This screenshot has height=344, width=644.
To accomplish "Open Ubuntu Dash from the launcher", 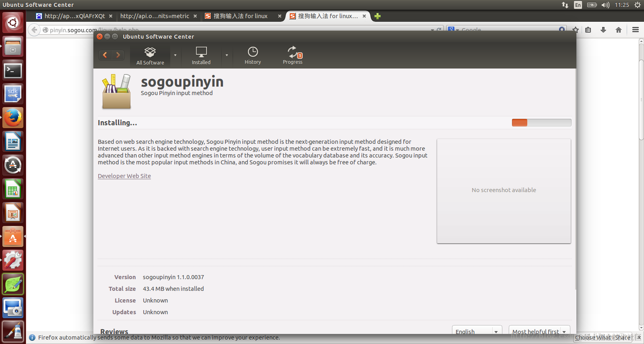I will click(x=13, y=23).
